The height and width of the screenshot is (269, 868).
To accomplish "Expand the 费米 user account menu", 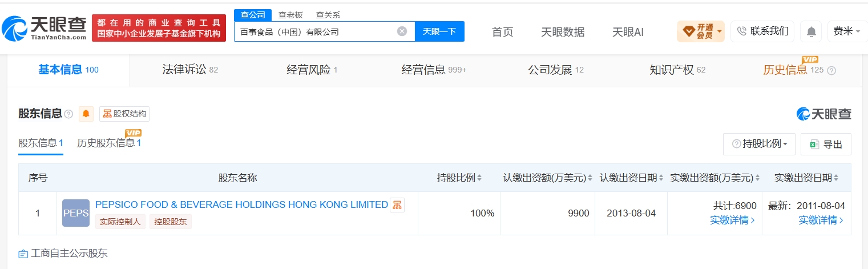I will (847, 31).
